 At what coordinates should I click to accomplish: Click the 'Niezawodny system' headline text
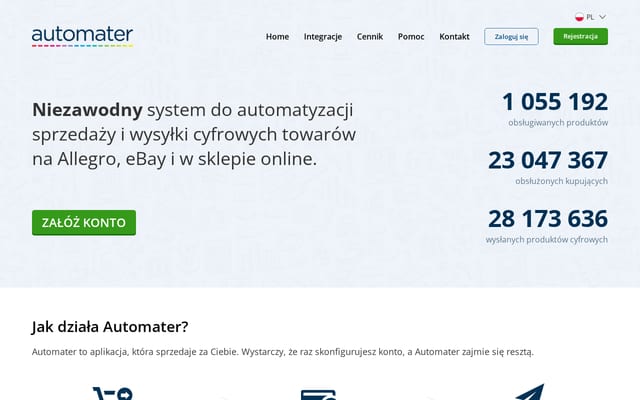click(194, 134)
